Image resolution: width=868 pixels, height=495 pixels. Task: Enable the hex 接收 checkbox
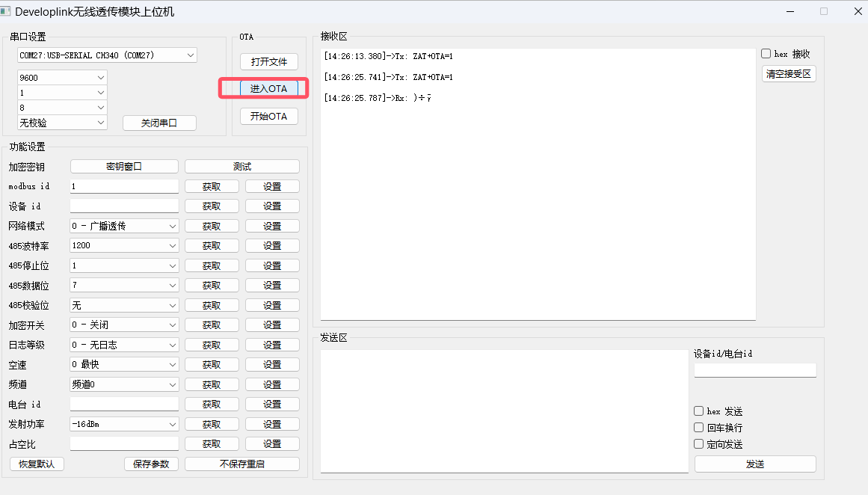click(x=766, y=54)
